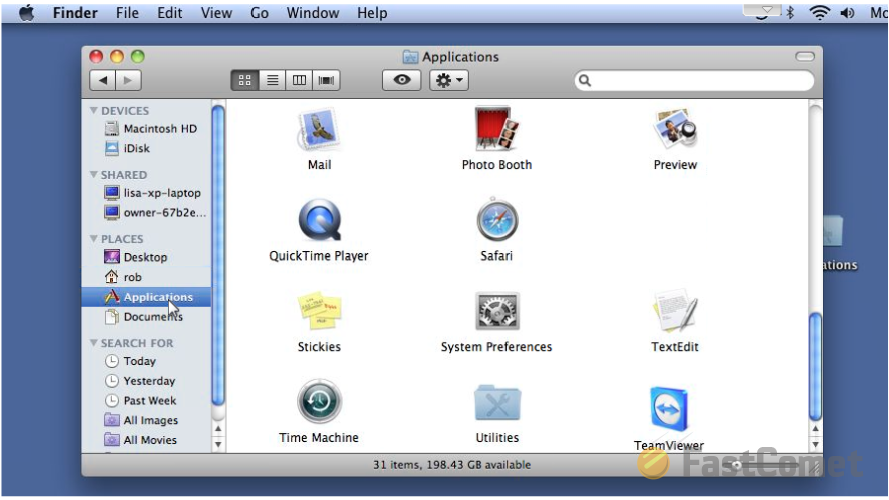Click the main pane scroll up arrow
The width and height of the screenshot is (889, 500).
(815, 429)
